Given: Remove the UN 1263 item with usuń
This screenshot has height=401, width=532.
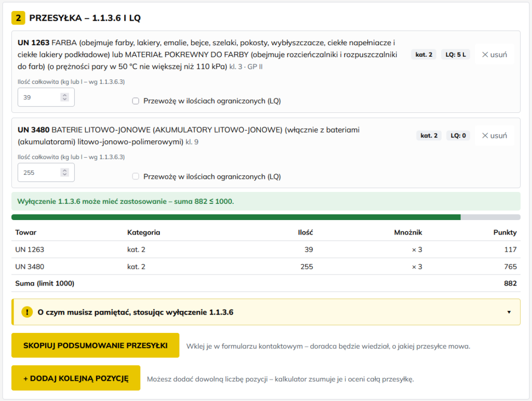Looking at the screenshot, I should [495, 55].
